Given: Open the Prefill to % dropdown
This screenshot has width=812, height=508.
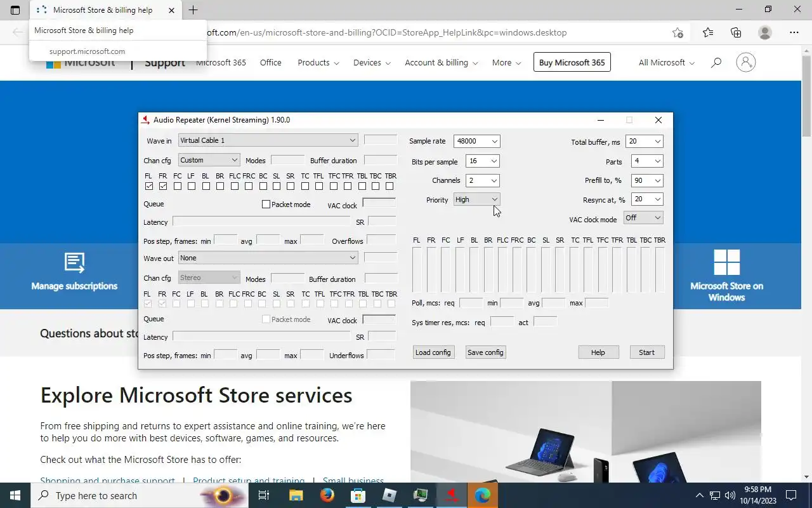Looking at the screenshot, I should click(x=647, y=180).
